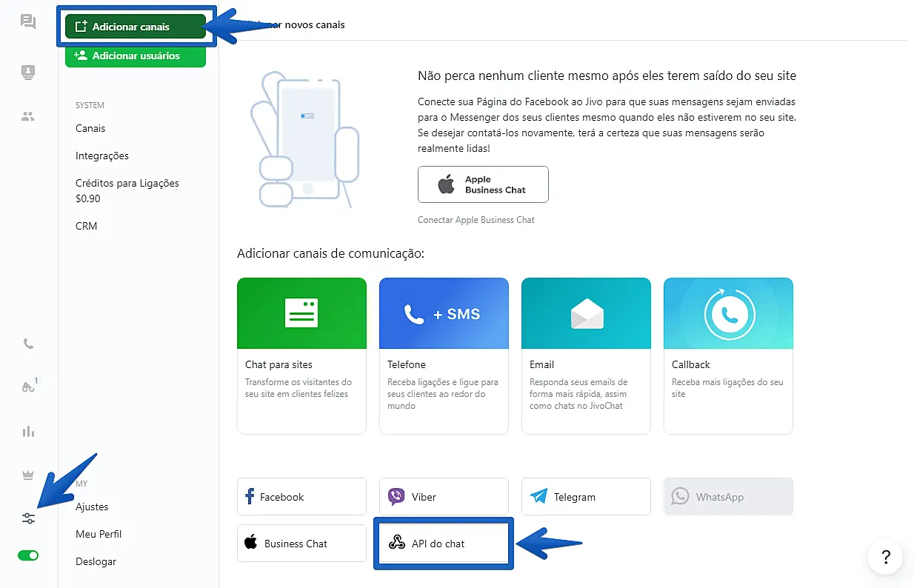Image resolution: width=914 pixels, height=588 pixels.
Task: Open the chats icon in left sidebar
Action: coord(28,21)
